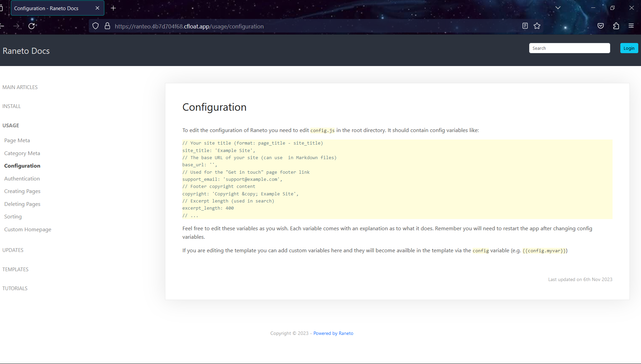Screen dimensions: 641x364
Task: Open a new tab with the plus icon
Action: (x=113, y=8)
